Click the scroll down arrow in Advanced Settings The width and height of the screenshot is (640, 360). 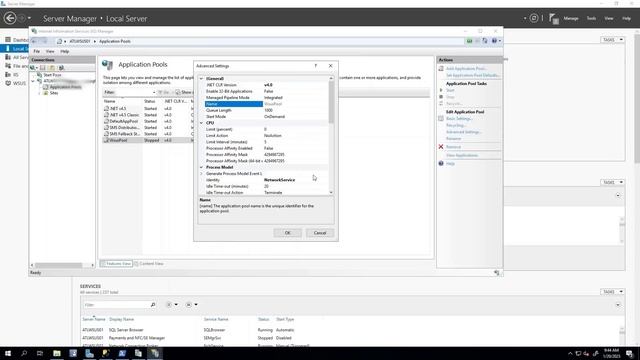(x=331, y=192)
